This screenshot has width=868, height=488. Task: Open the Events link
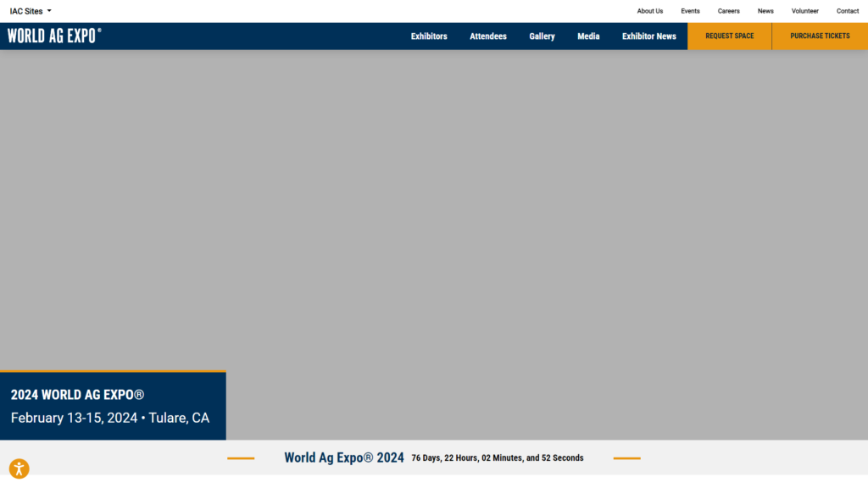click(690, 11)
